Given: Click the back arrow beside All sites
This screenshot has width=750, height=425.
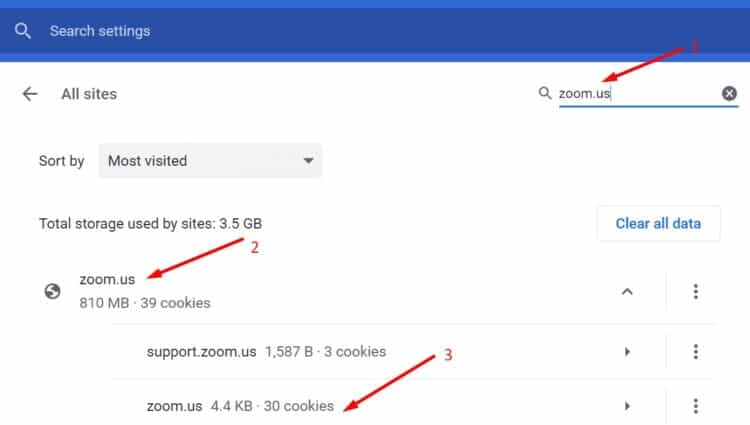Looking at the screenshot, I should (30, 94).
